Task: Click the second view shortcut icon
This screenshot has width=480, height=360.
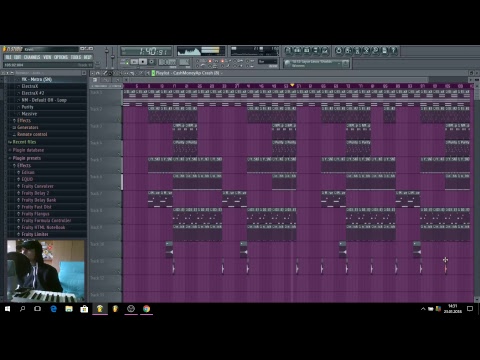Action: [x=297, y=51]
